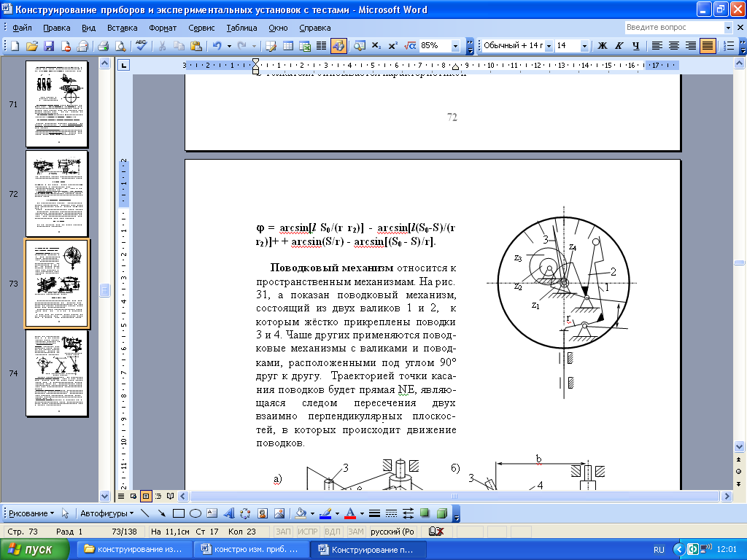Open the Вставка menu
Viewport: 747px width, 560px height.
(122, 28)
